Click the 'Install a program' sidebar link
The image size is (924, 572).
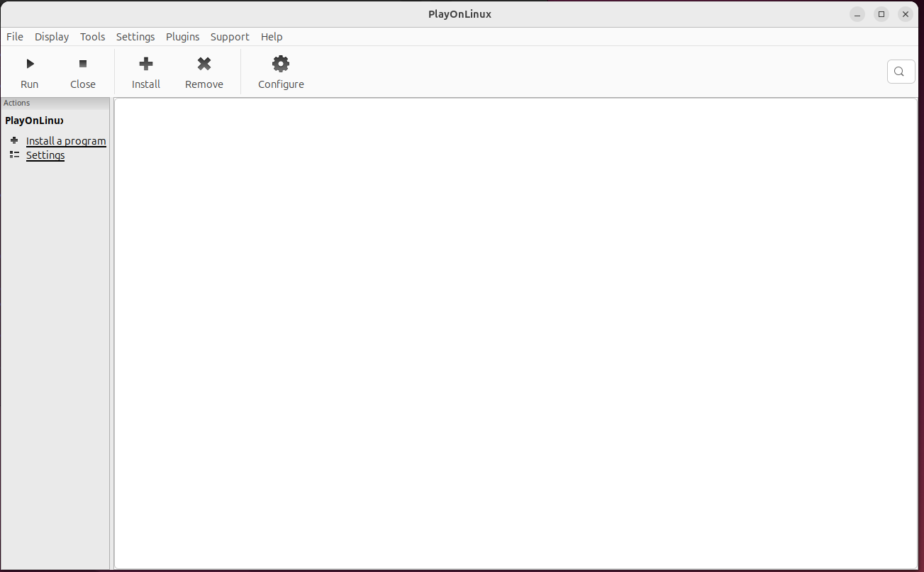66,141
